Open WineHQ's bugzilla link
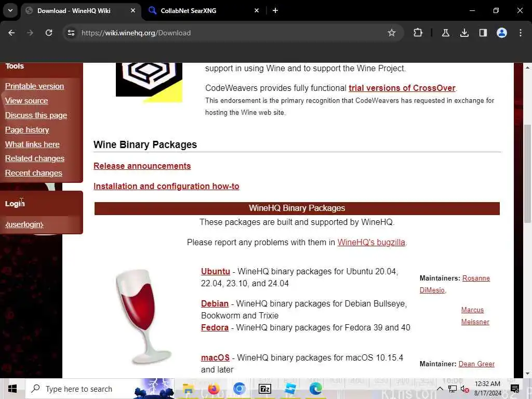 tap(371, 242)
